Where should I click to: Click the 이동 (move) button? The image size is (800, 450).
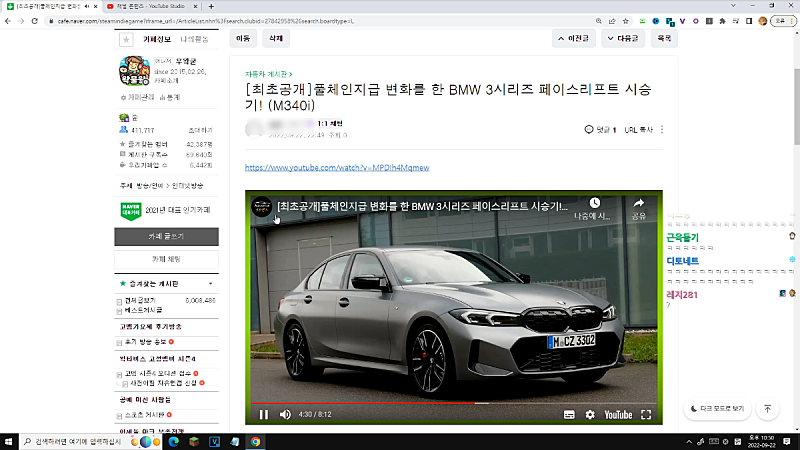tap(243, 38)
